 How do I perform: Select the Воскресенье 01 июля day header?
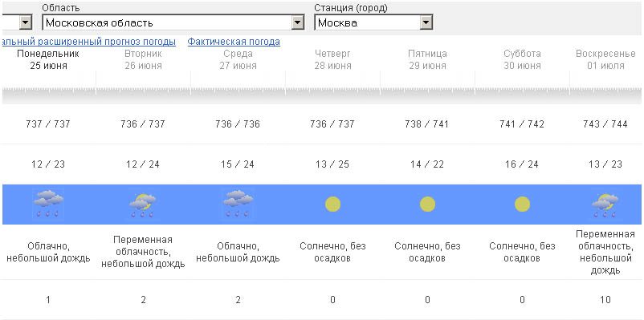(605, 59)
